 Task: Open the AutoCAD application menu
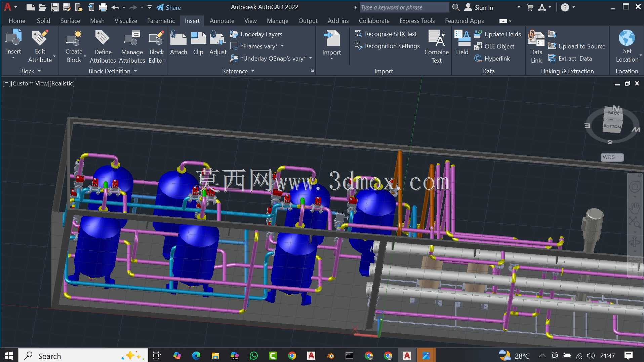click(x=10, y=7)
